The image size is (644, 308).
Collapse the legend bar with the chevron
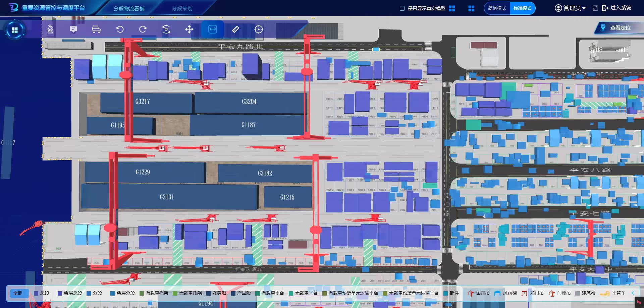pos(633,293)
